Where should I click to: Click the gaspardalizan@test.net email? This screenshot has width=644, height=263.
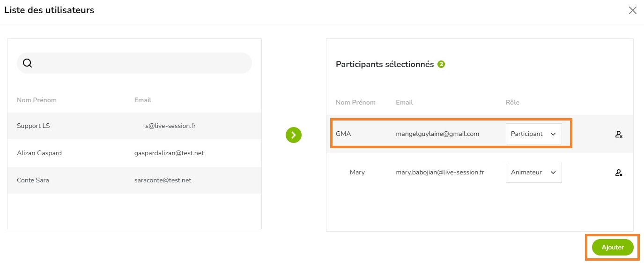[169, 153]
